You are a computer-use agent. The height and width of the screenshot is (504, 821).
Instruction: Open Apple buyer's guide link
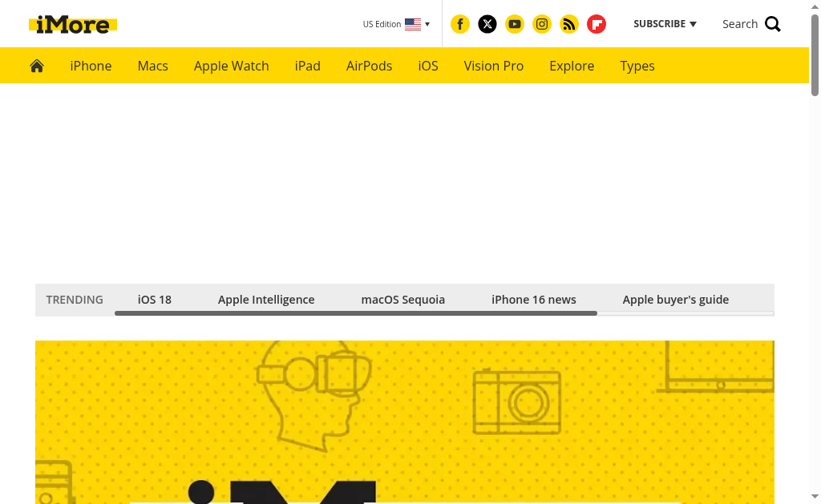[675, 300]
